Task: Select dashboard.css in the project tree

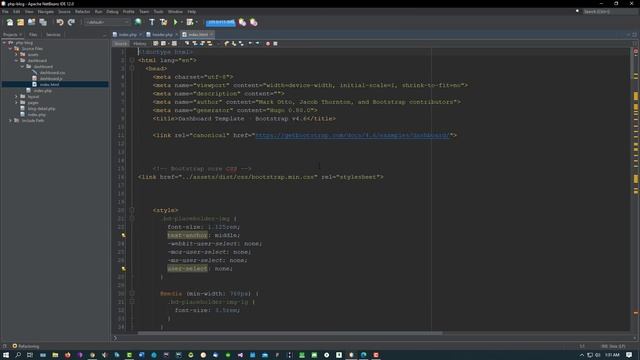Action: pyautogui.click(x=52, y=73)
